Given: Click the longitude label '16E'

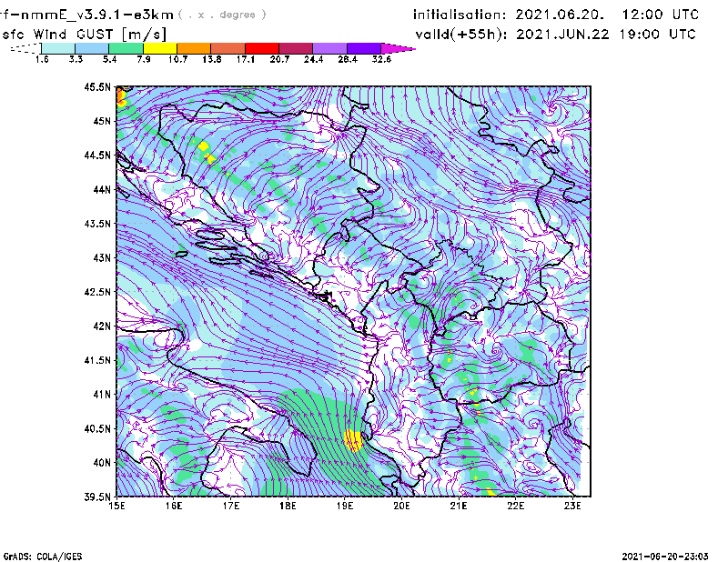Looking at the screenshot, I should tap(174, 506).
